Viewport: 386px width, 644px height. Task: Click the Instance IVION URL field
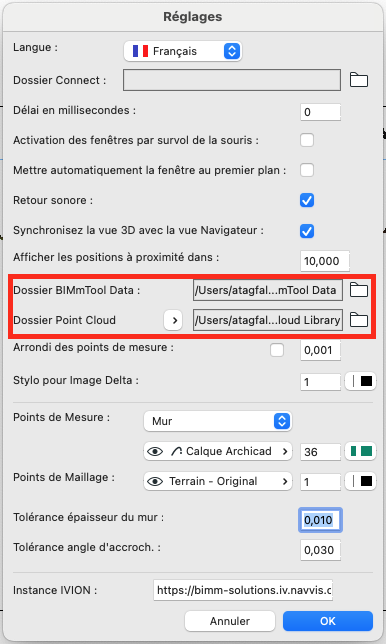243,590
